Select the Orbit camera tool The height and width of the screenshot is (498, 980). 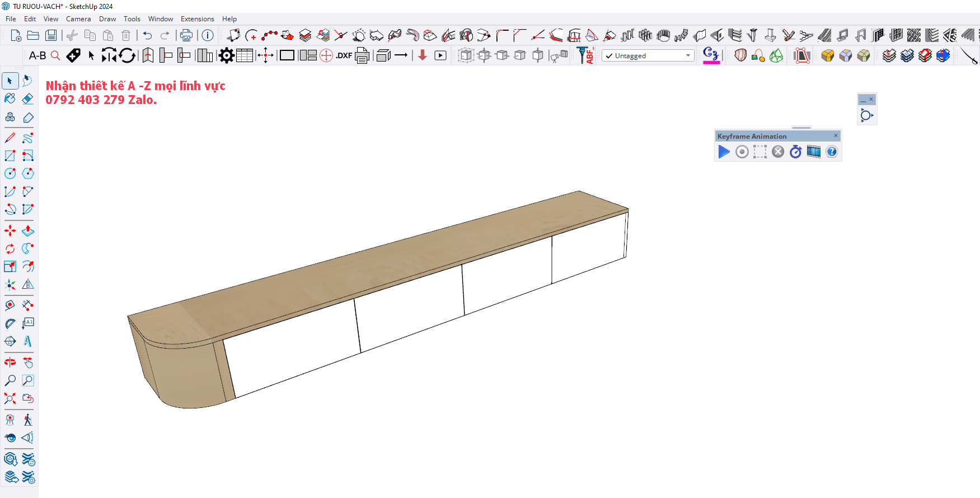(x=10, y=362)
